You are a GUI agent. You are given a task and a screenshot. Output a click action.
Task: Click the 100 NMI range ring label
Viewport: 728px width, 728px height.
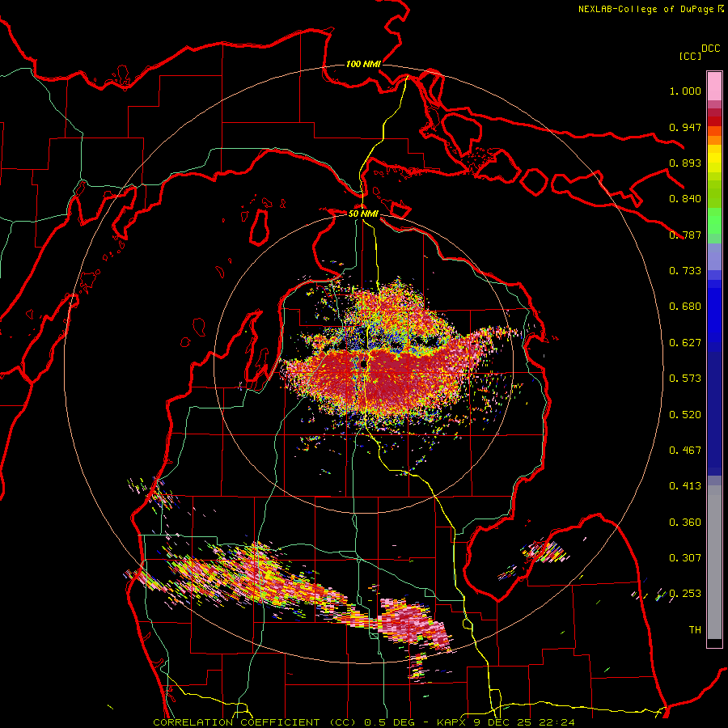363,64
